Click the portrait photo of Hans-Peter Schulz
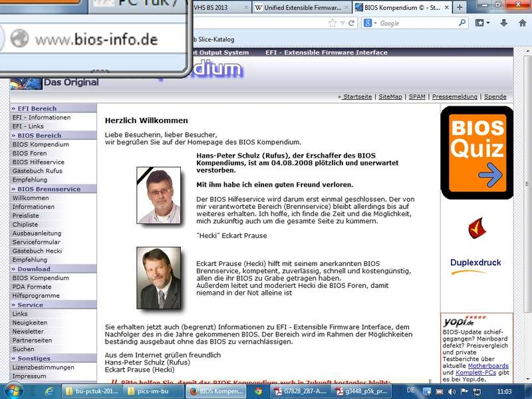This screenshot has width=532, height=399. 158,195
